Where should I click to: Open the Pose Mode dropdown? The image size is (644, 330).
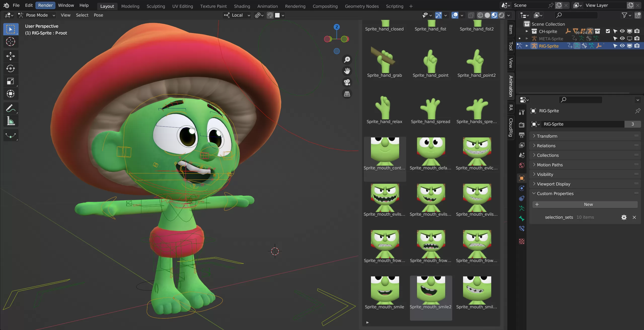[37, 15]
